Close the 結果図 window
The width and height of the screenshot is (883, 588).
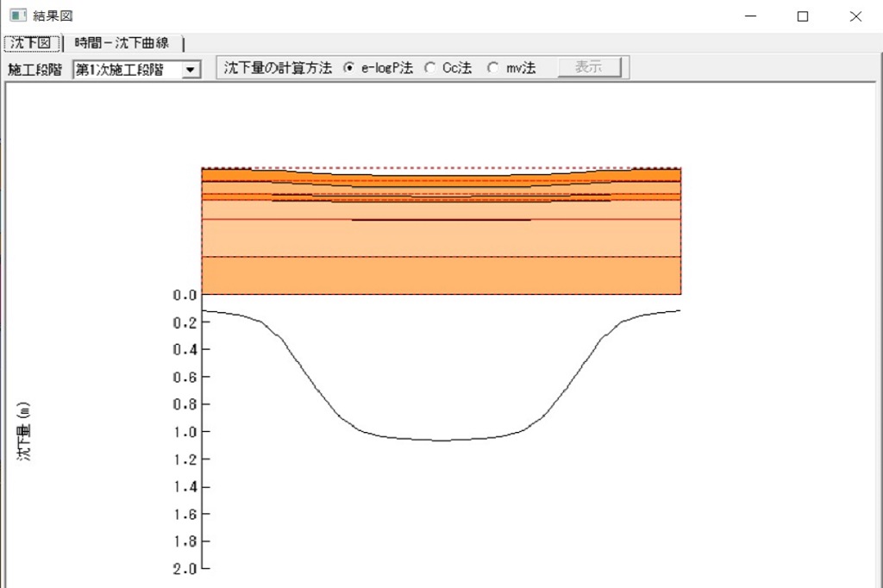click(x=855, y=16)
